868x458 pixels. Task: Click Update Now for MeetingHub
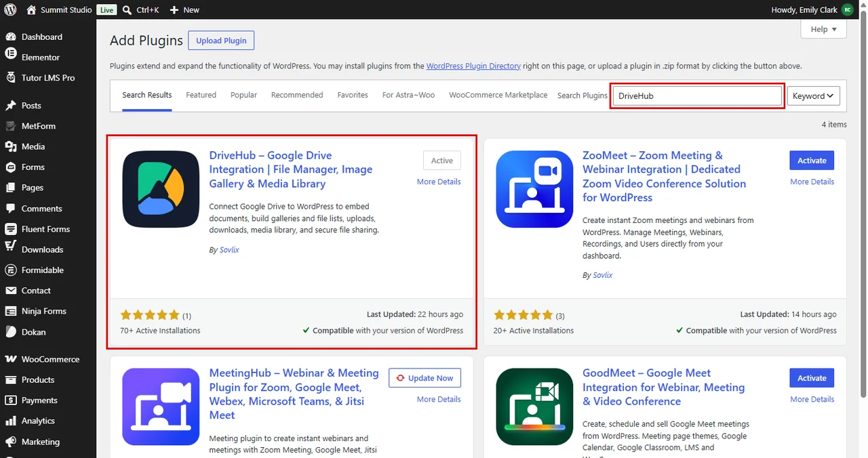[425, 378]
